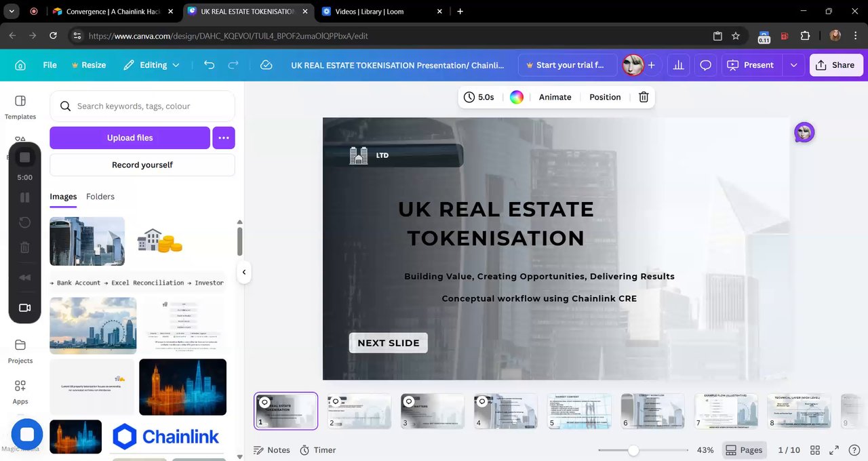Collapse the side panel with arrow

tap(243, 272)
